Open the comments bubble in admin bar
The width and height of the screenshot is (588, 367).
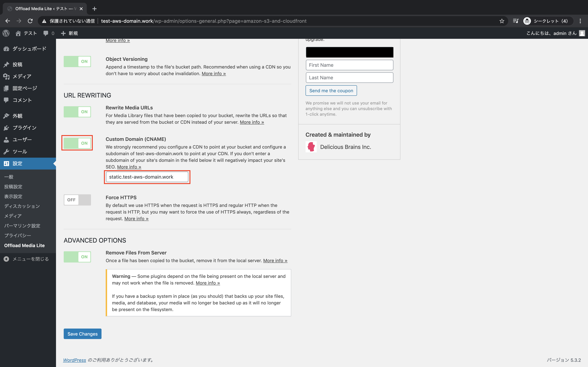46,33
